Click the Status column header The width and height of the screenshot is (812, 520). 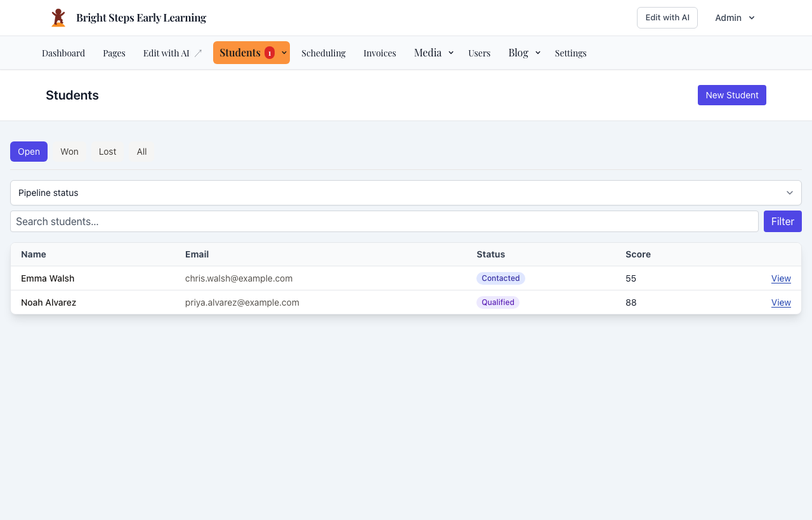[x=491, y=254]
